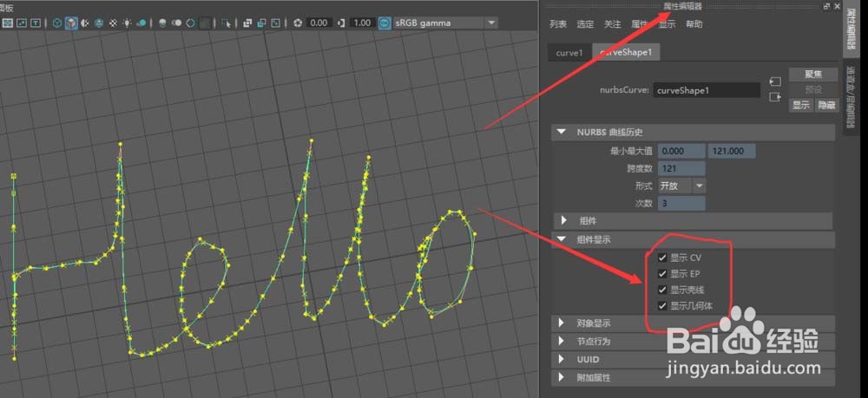Select the curveShape1 tab
Screen dimensions: 868x398
(626, 53)
